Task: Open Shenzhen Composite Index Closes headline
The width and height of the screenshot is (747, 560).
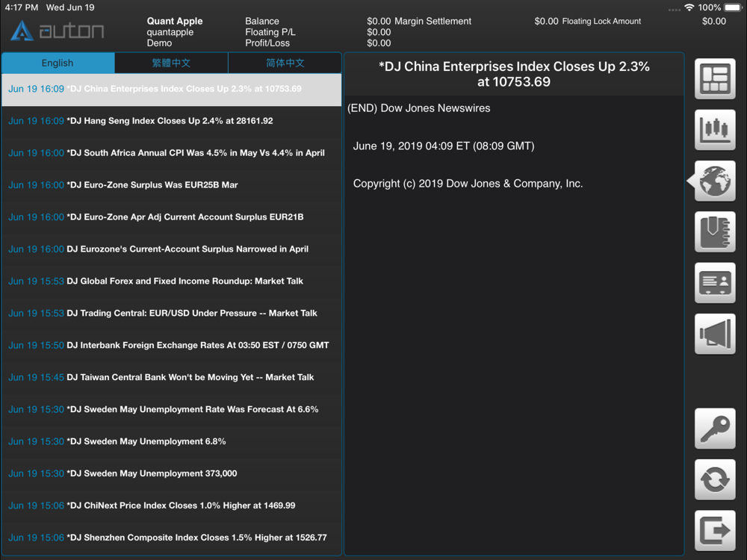Action: [172, 538]
